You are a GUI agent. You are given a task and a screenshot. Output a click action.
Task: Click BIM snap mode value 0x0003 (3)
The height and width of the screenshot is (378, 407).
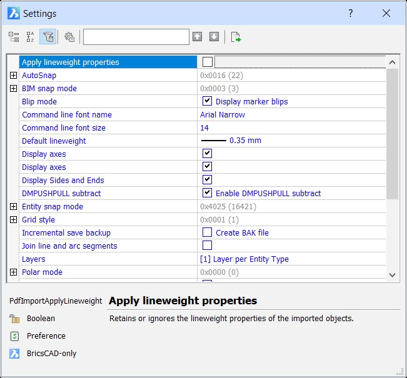pos(219,89)
